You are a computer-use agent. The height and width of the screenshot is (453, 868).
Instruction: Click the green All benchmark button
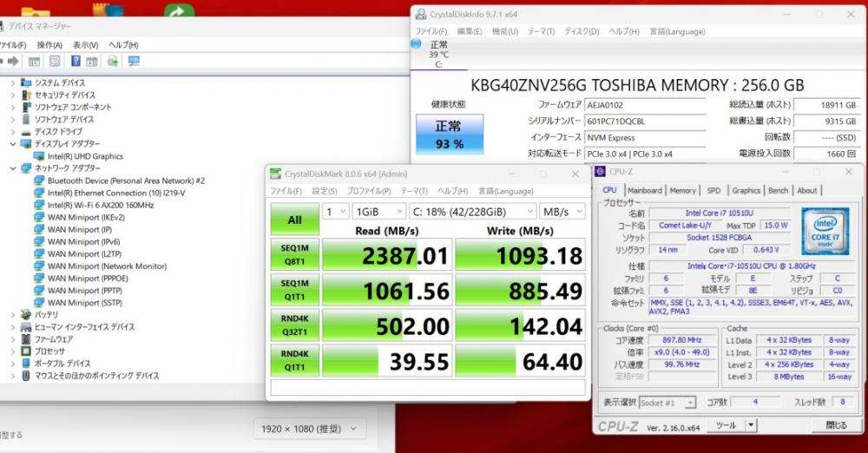(294, 220)
